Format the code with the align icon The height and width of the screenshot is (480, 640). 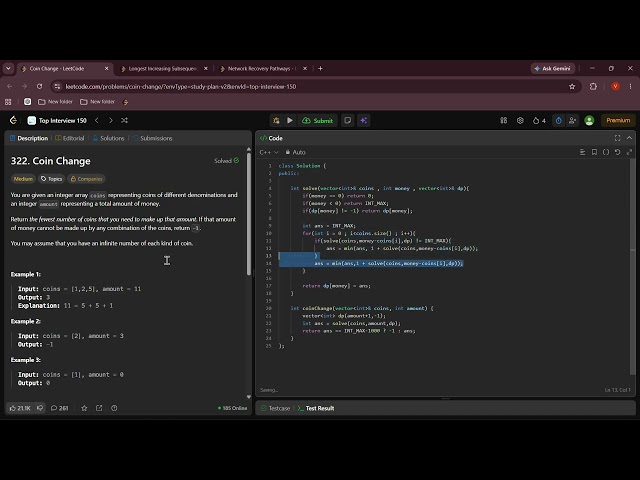(582, 152)
